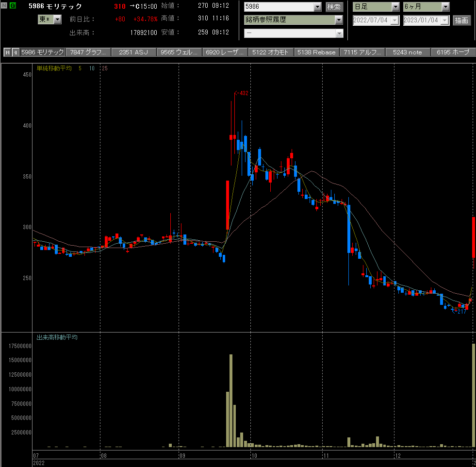The image size is (476, 467).
Task: Click the 450 price axis label
Action: [27, 75]
